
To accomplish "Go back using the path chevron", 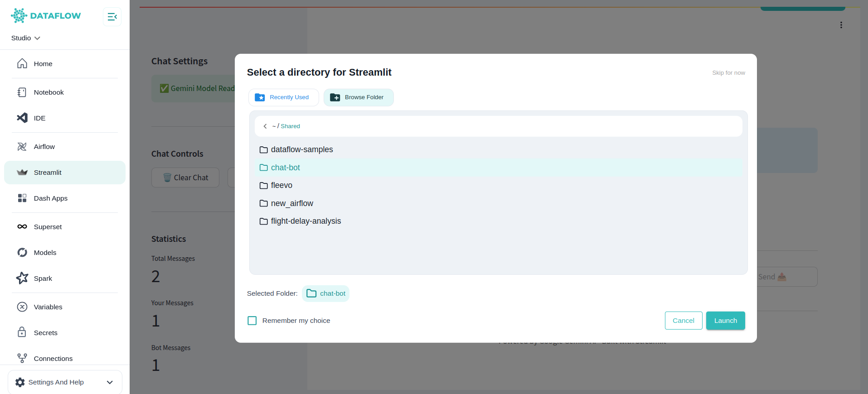I will [265, 126].
